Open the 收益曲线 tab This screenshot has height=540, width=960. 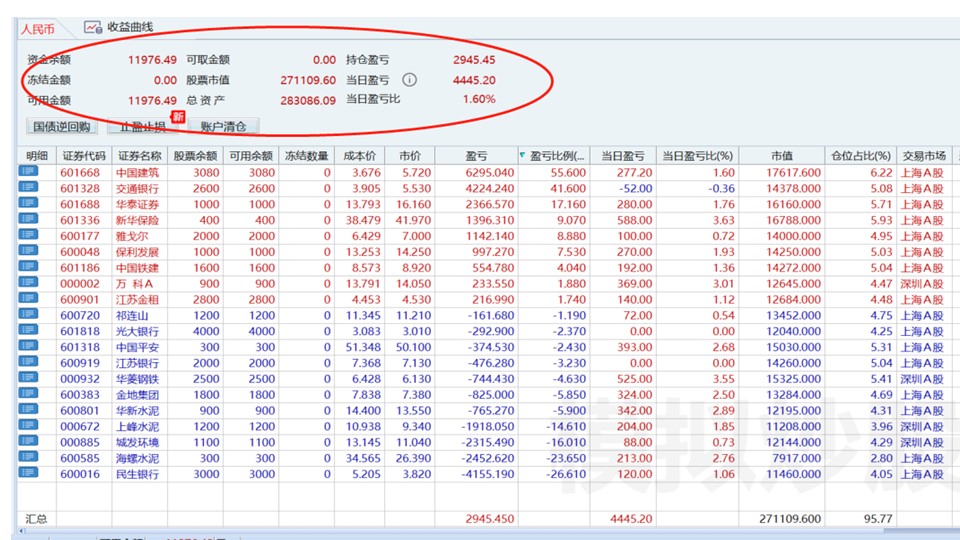(119, 28)
